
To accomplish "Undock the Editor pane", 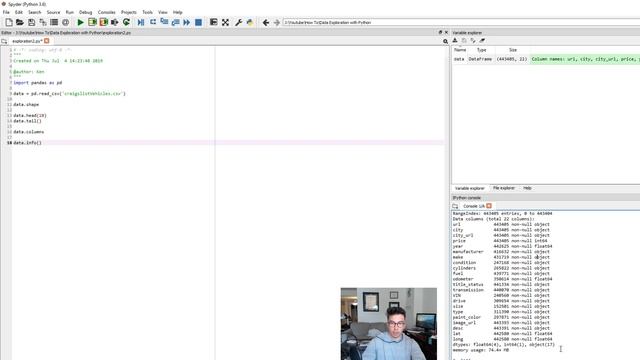I will pos(440,32).
